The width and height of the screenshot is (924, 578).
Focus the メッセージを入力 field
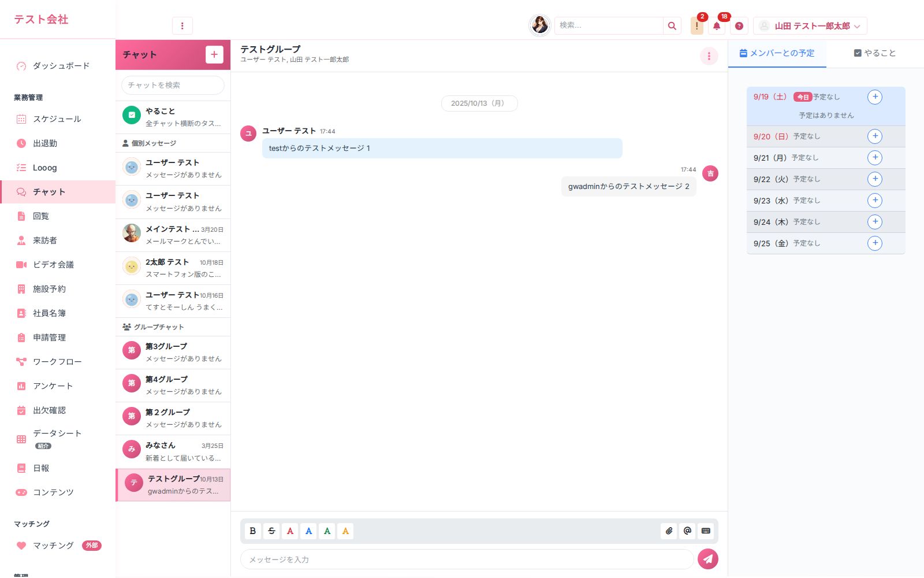click(467, 560)
